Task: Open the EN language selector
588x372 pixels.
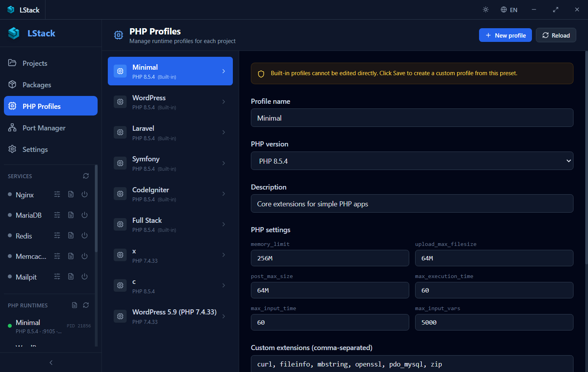Action: pos(509,10)
